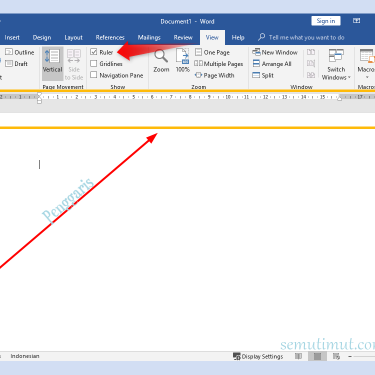The image size is (375, 375).
Task: Select Vertical page movement
Action: click(x=52, y=63)
